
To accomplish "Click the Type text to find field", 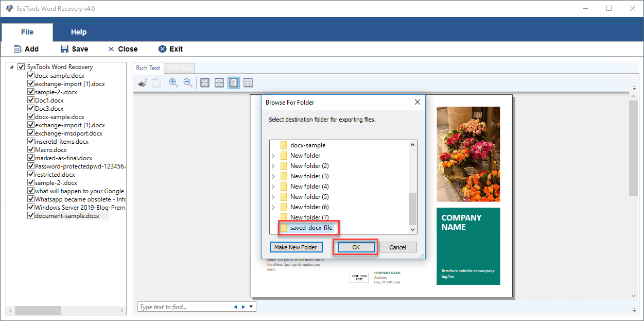I will point(184,307).
